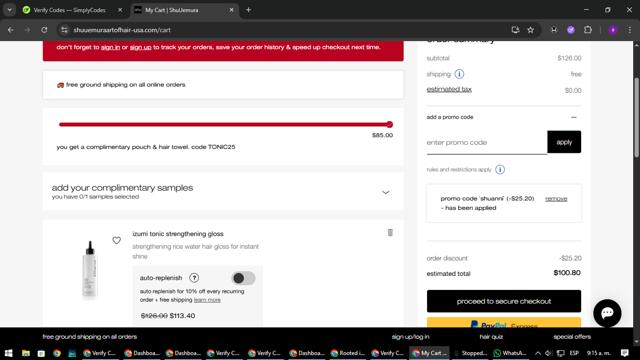Viewport: 640px width, 360px height.
Task: Open the sign up link in banner
Action: (140, 47)
